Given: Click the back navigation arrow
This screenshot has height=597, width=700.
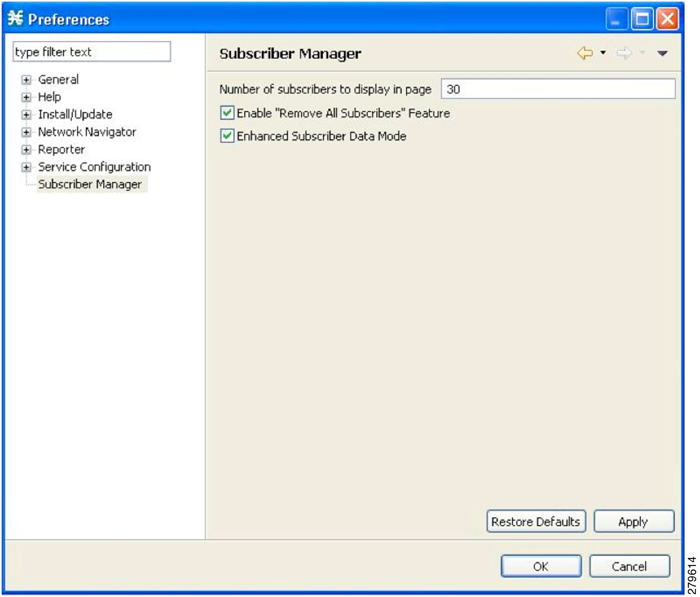Looking at the screenshot, I should coord(585,53).
